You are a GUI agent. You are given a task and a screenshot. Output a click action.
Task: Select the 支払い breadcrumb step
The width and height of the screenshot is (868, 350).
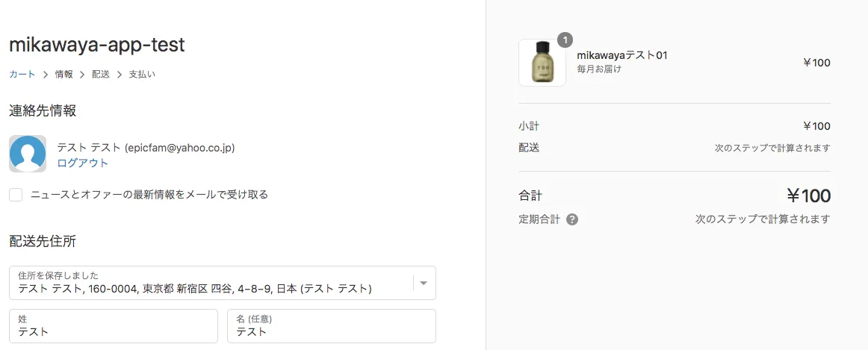tap(142, 75)
